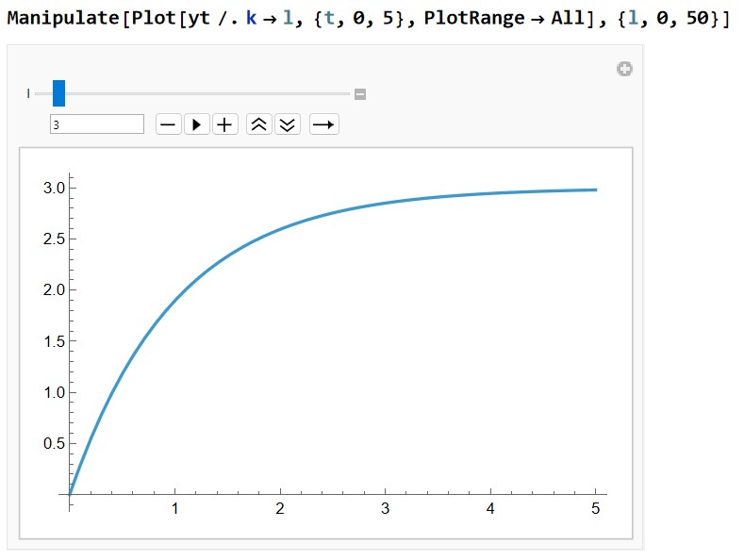Viewport: 744px width, 560px height.
Task: Click the faster double-up-arrow button
Action: point(258,124)
